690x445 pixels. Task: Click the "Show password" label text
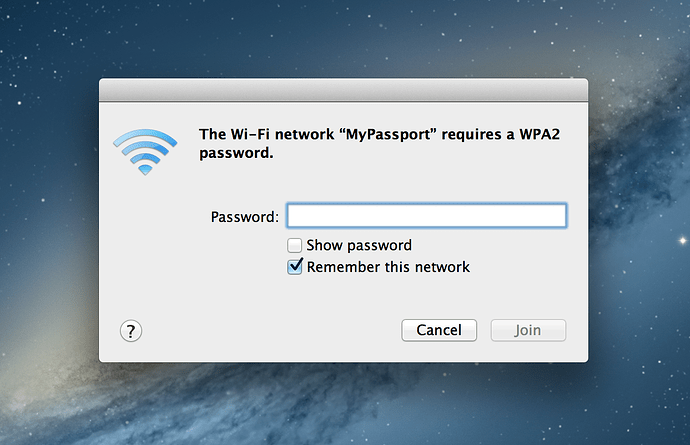tap(359, 245)
